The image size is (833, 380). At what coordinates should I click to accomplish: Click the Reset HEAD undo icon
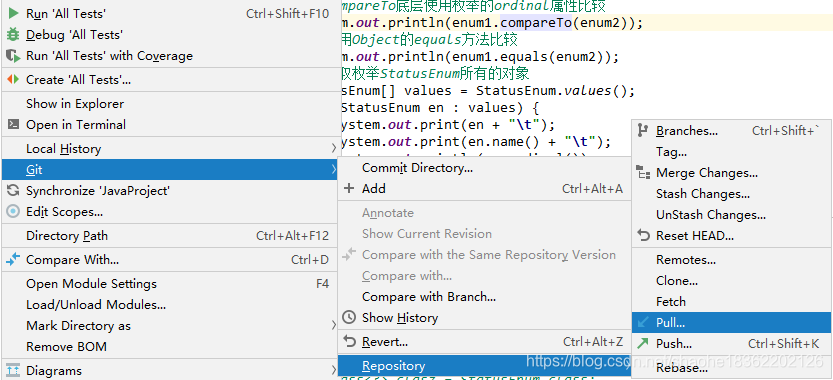click(x=643, y=235)
